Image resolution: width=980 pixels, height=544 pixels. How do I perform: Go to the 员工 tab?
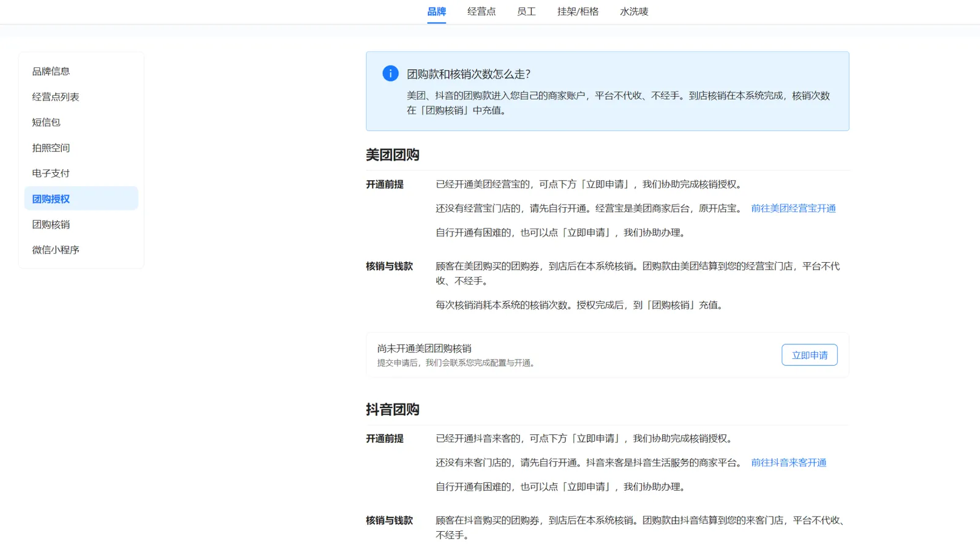tap(526, 12)
